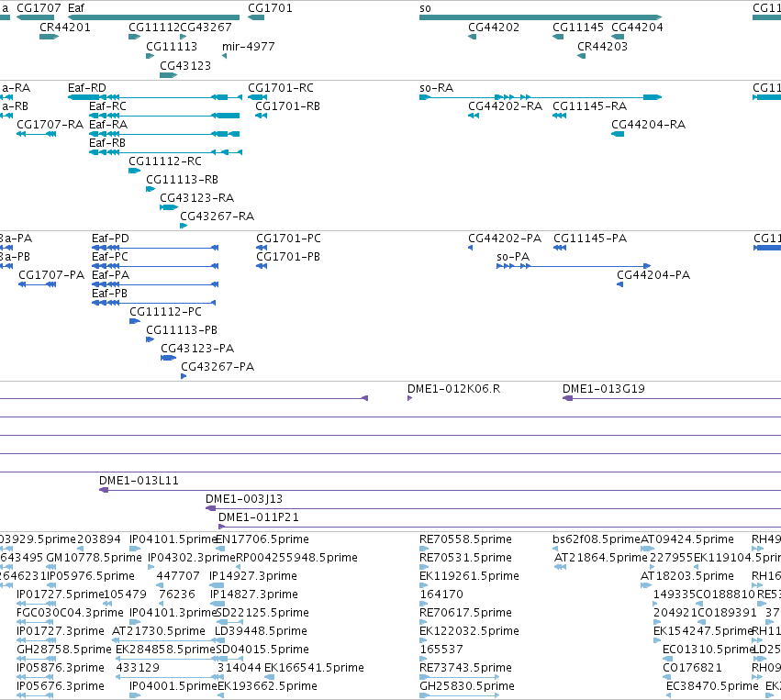Click the DME1-003J13 clone label
Screen dimensions: 781x700
click(244, 499)
